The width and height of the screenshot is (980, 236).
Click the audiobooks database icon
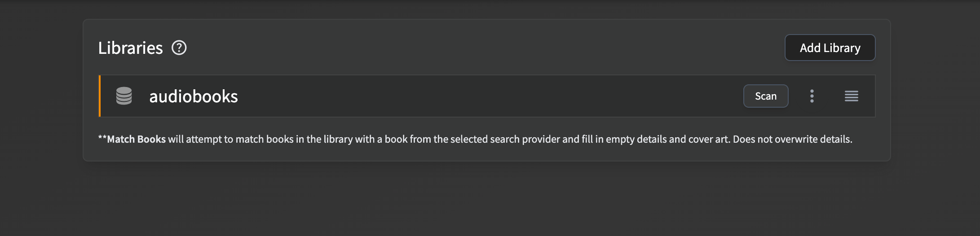tap(124, 96)
